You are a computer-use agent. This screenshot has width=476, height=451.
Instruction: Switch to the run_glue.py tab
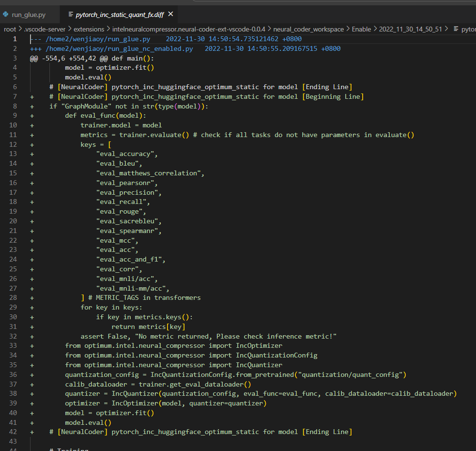29,15
